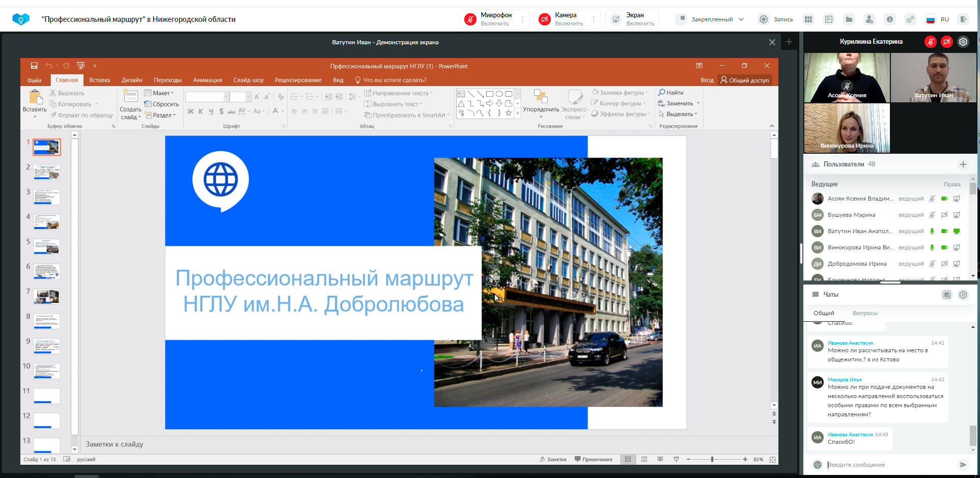This screenshot has height=478, width=980.
Task: Select slide 7 thumbnail
Action: [47, 296]
